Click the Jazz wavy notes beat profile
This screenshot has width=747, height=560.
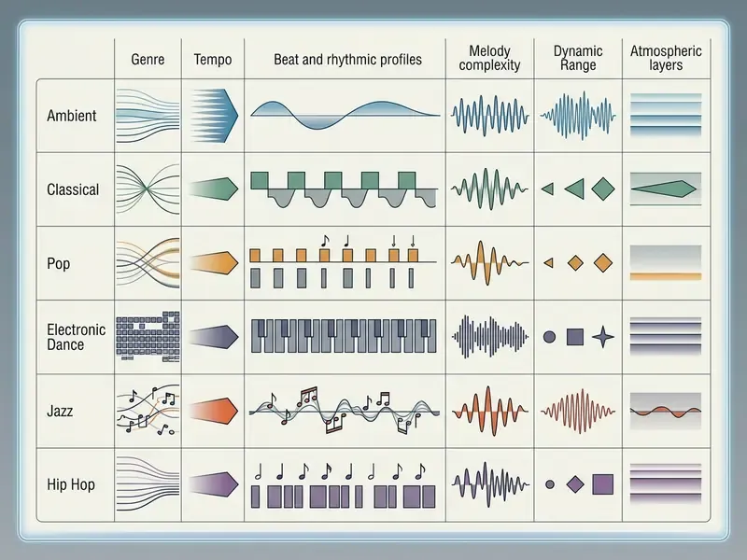pyautogui.click(x=344, y=411)
